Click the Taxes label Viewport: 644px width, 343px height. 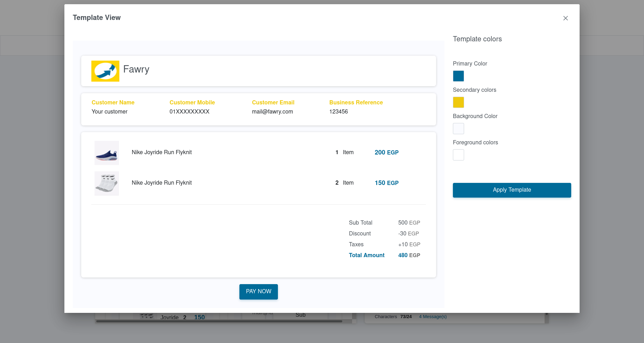[356, 244]
